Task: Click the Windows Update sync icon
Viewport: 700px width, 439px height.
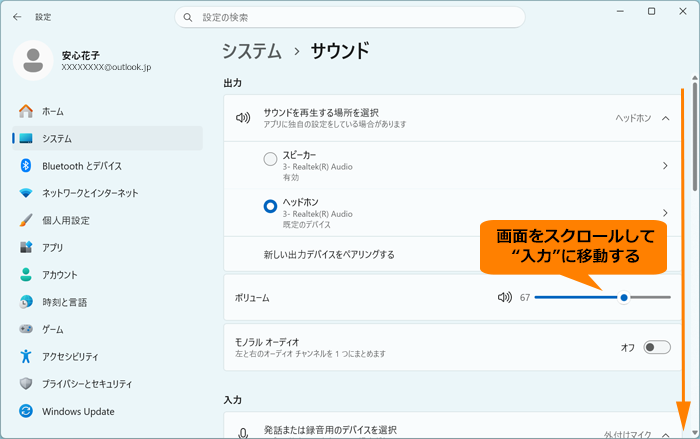Action: tap(26, 411)
